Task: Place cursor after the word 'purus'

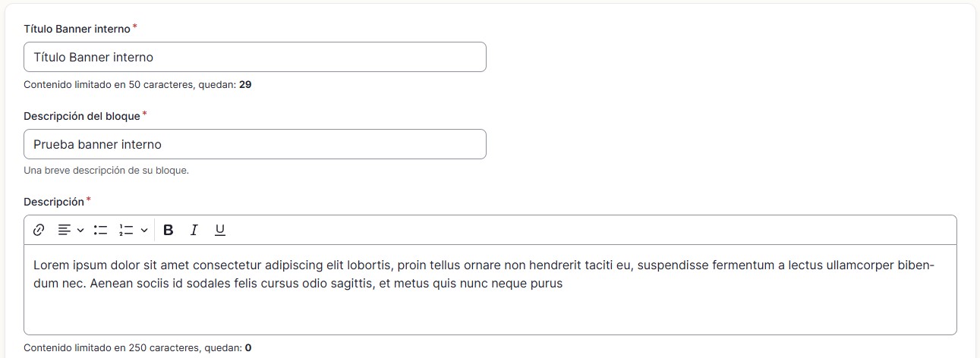Action: 562,284
